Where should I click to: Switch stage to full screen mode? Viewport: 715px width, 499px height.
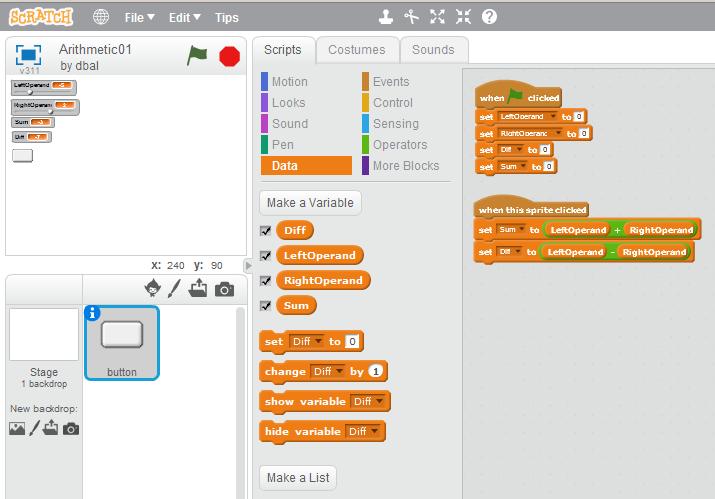point(28,55)
